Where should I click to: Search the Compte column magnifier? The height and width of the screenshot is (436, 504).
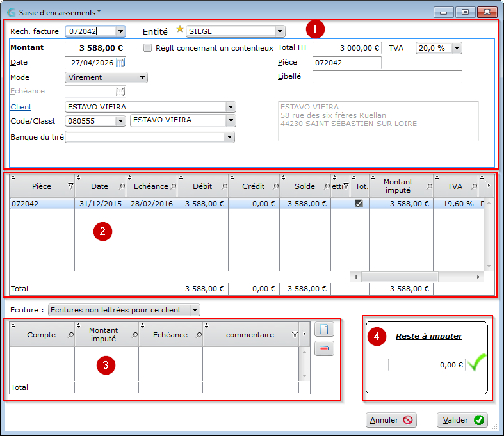tap(70, 335)
